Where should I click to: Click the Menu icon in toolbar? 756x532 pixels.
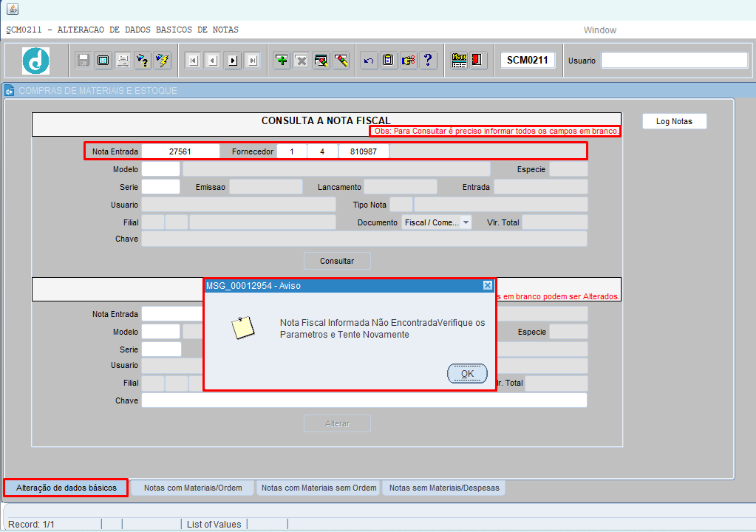click(x=459, y=61)
